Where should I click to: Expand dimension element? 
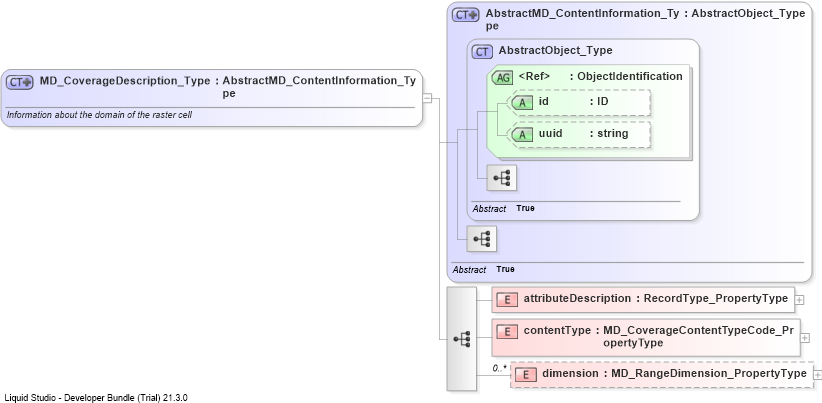(818, 375)
